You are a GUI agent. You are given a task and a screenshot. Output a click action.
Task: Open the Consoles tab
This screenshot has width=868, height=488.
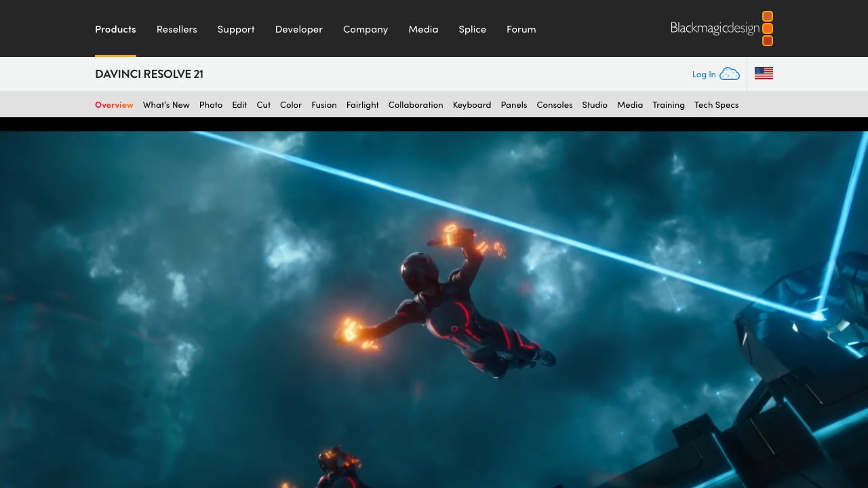555,105
